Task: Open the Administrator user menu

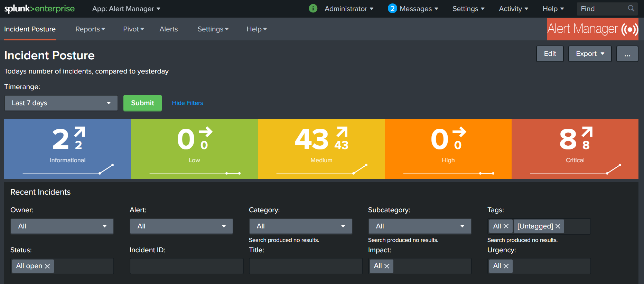Action: [349, 9]
